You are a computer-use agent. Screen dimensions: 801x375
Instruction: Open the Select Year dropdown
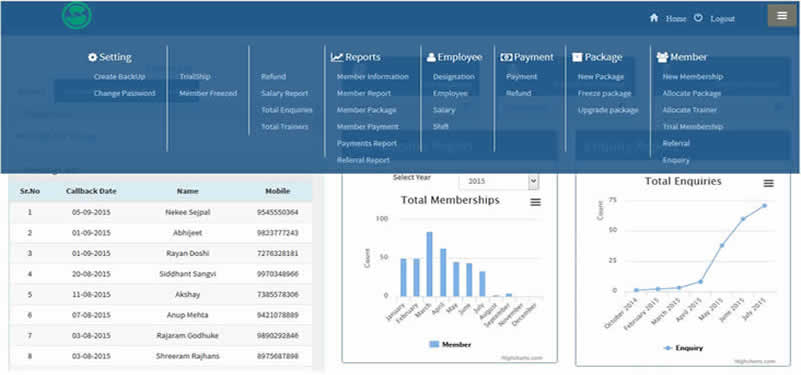pyautogui.click(x=499, y=181)
